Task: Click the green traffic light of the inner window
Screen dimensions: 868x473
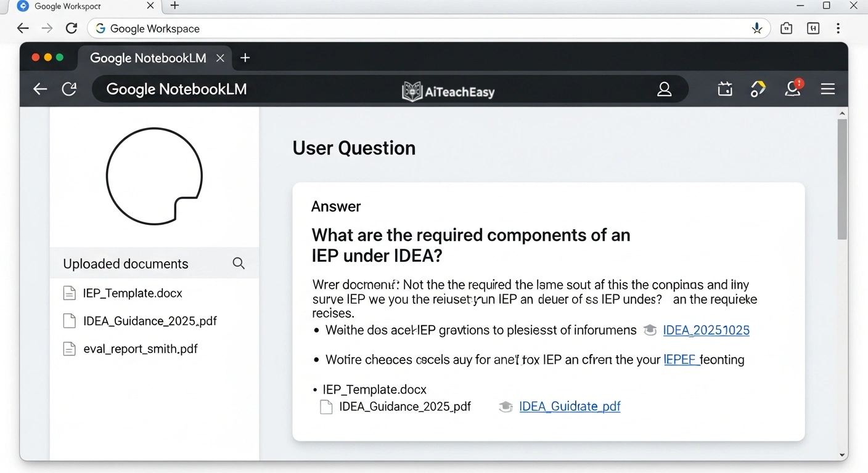Action: pyautogui.click(x=60, y=57)
